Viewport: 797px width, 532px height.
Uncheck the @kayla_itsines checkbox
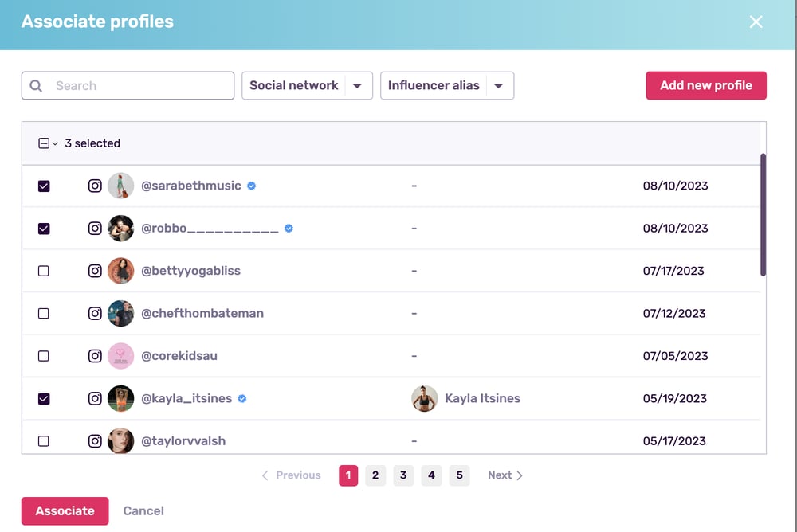pyautogui.click(x=44, y=399)
